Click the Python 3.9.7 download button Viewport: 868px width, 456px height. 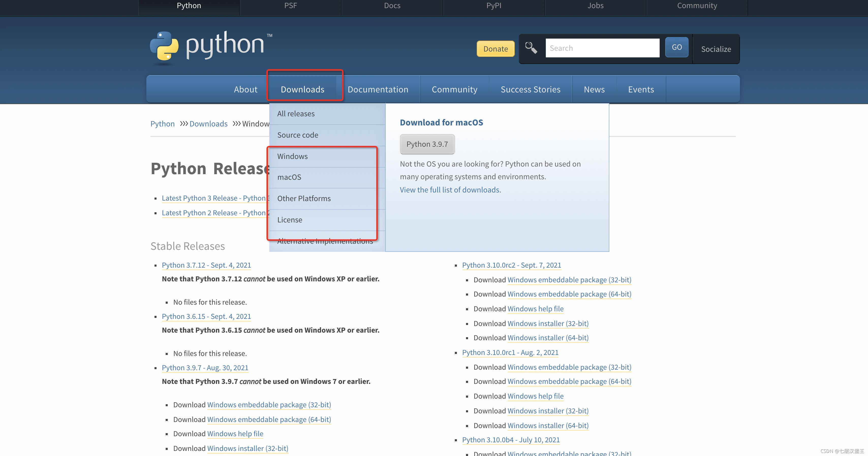click(427, 144)
